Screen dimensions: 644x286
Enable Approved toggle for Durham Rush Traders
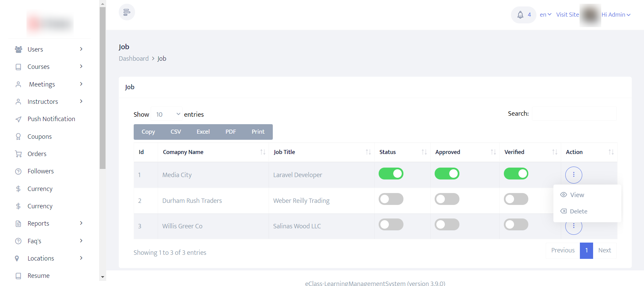coord(447,199)
